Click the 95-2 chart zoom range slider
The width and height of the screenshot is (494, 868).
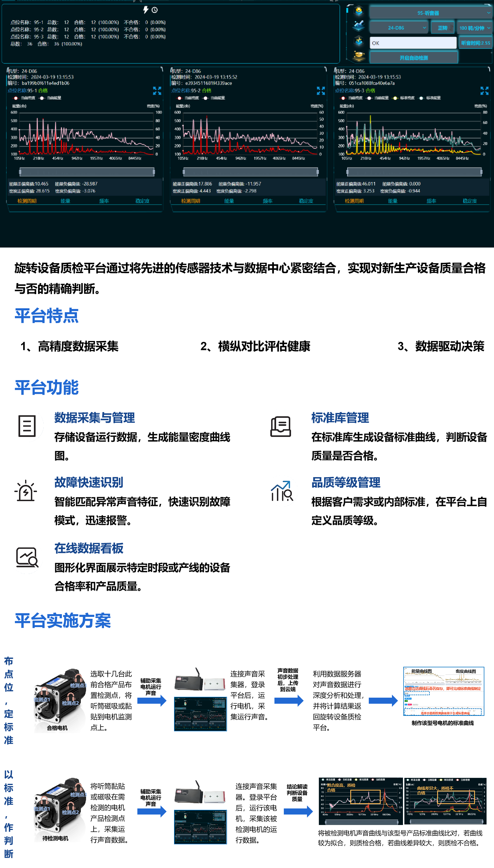point(250,172)
